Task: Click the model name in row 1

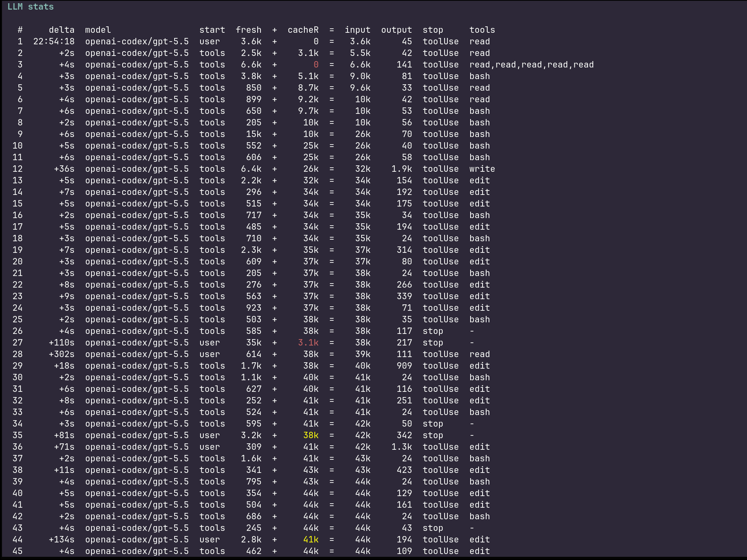Action: click(137, 42)
